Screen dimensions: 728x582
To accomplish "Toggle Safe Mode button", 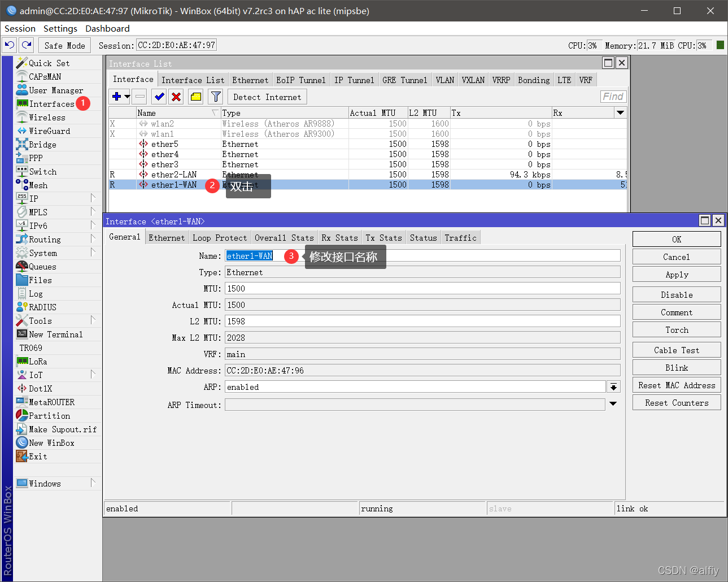I will 64,45.
